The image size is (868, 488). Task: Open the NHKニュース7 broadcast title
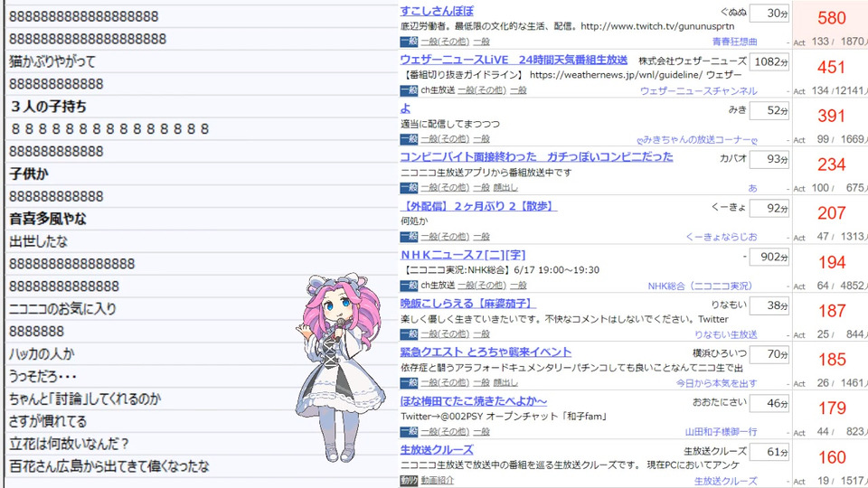pos(463,255)
